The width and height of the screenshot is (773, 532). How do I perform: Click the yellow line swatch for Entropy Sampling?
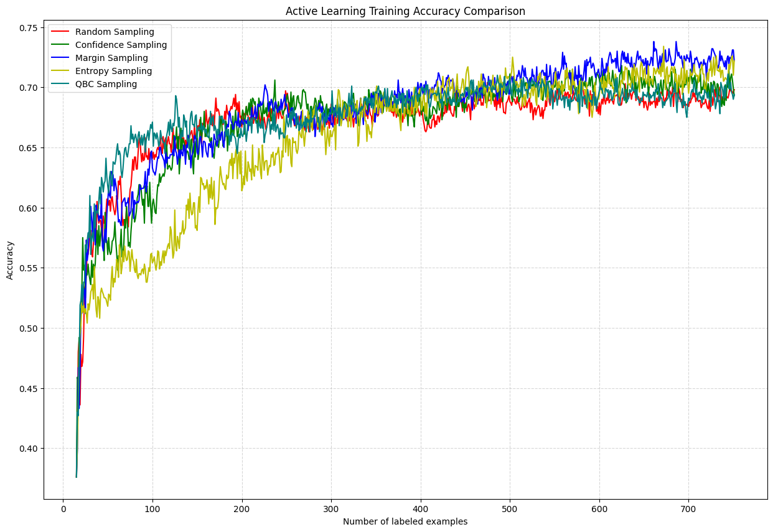tap(60, 71)
